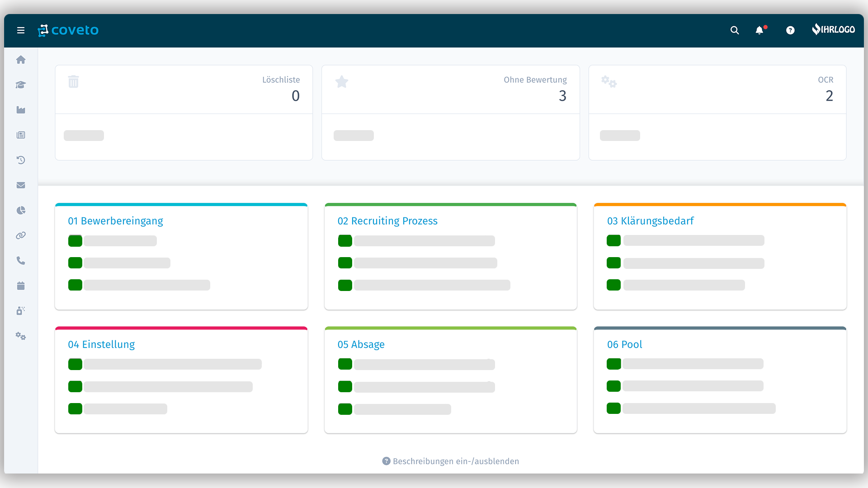
Task: Click the coveto logo in the header
Action: pyautogui.click(x=68, y=30)
